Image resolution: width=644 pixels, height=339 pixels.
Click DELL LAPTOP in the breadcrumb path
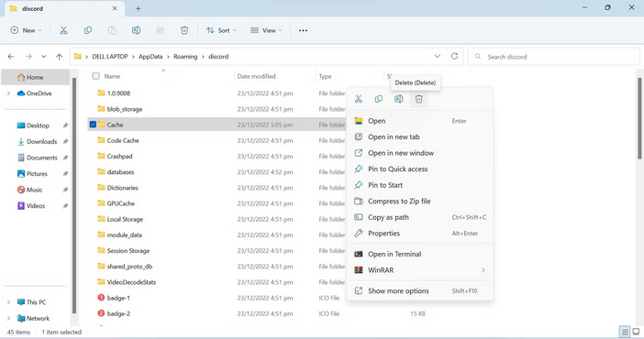point(110,57)
